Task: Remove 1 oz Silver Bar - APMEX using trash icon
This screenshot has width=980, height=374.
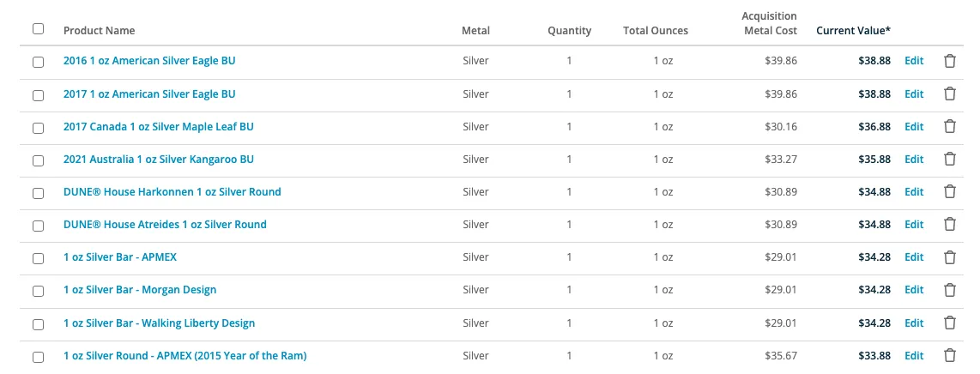Action: pos(949,257)
